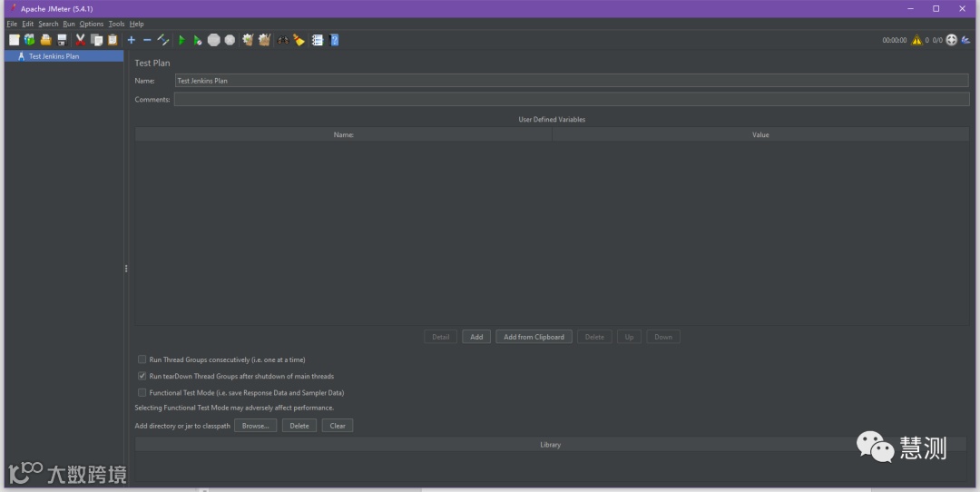
Task: Click the Value column header
Action: (760, 134)
